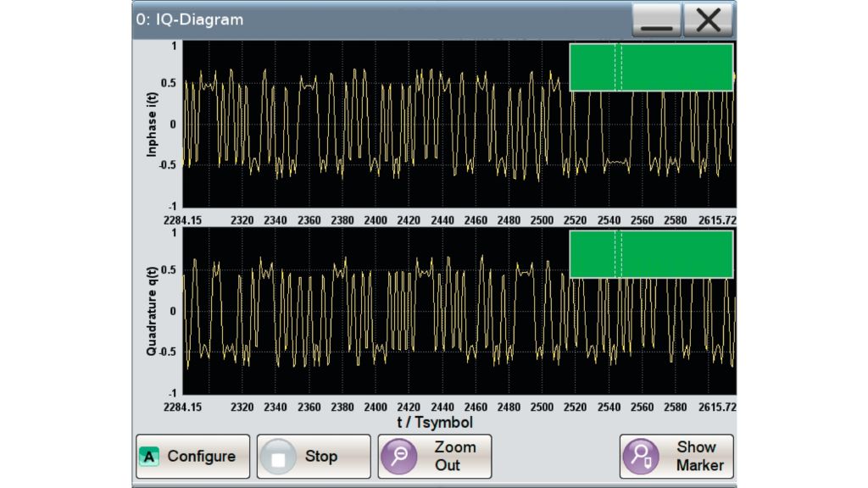Zoom out of the time axis
The width and height of the screenshot is (868, 488).
pyautogui.click(x=435, y=457)
